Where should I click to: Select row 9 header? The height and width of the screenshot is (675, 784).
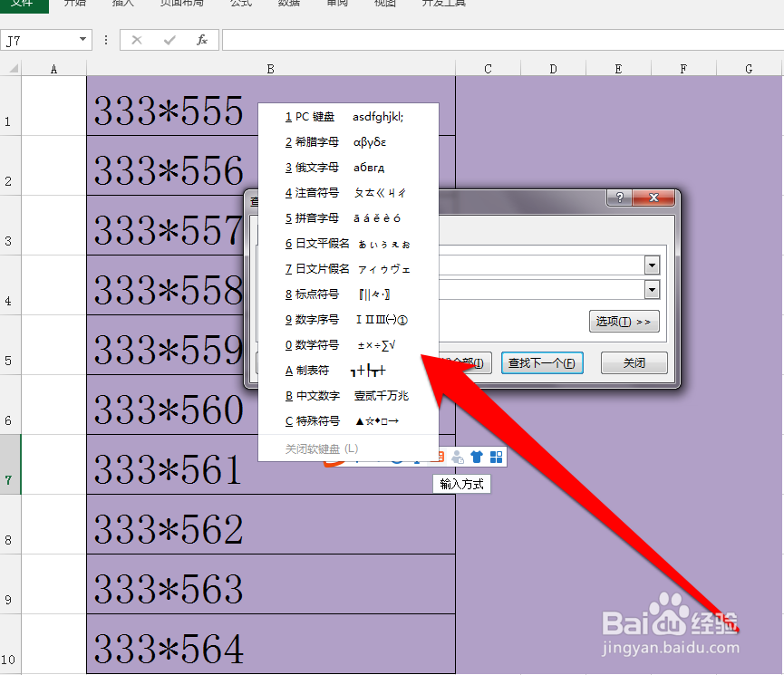coord(10,584)
